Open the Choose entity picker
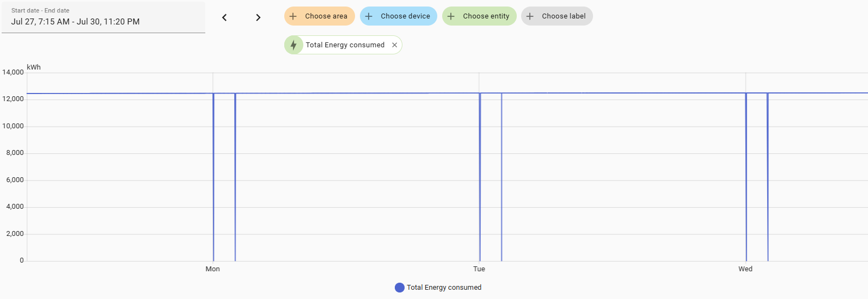Screen dimensions: 868x299 [479, 16]
